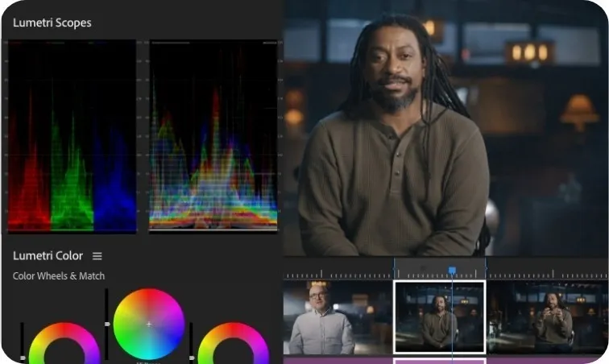The height and width of the screenshot is (364, 609).
Task: Open the Lumetri Color panel menu icon
Action: coord(97,256)
